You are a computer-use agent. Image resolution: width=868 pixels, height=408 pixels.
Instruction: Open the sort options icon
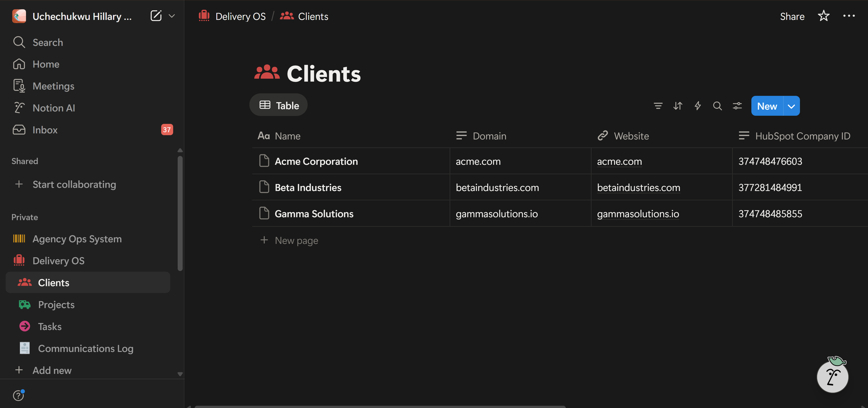[x=678, y=106]
